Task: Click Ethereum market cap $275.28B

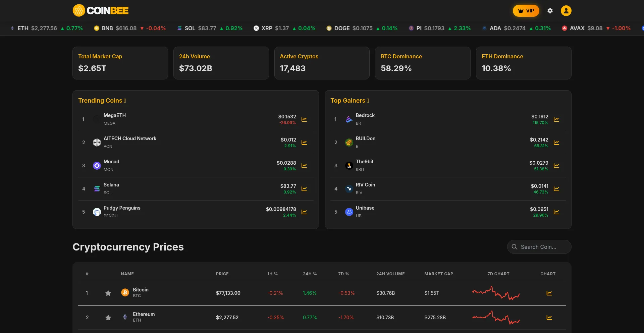Action: 435,318
